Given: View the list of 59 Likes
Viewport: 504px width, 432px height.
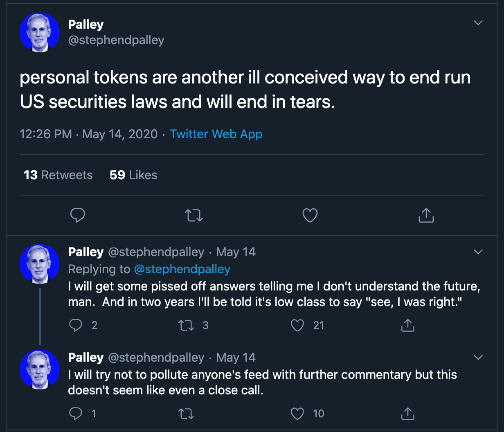Looking at the screenshot, I should tap(133, 175).
